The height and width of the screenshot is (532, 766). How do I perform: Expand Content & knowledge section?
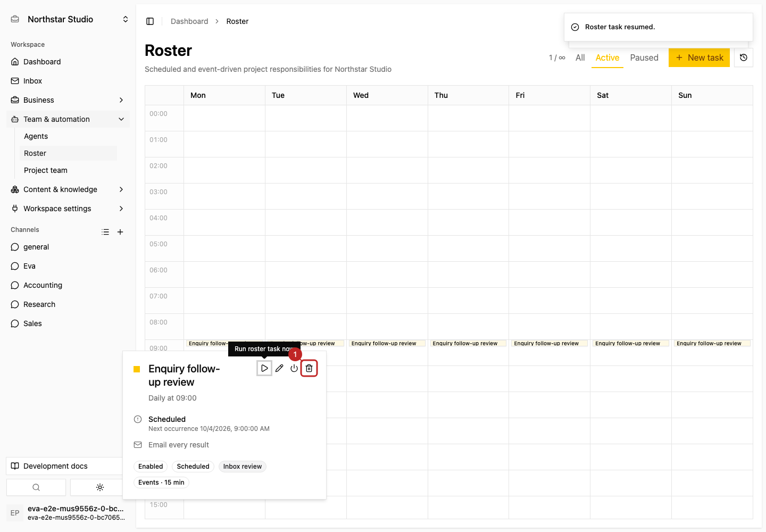68,189
